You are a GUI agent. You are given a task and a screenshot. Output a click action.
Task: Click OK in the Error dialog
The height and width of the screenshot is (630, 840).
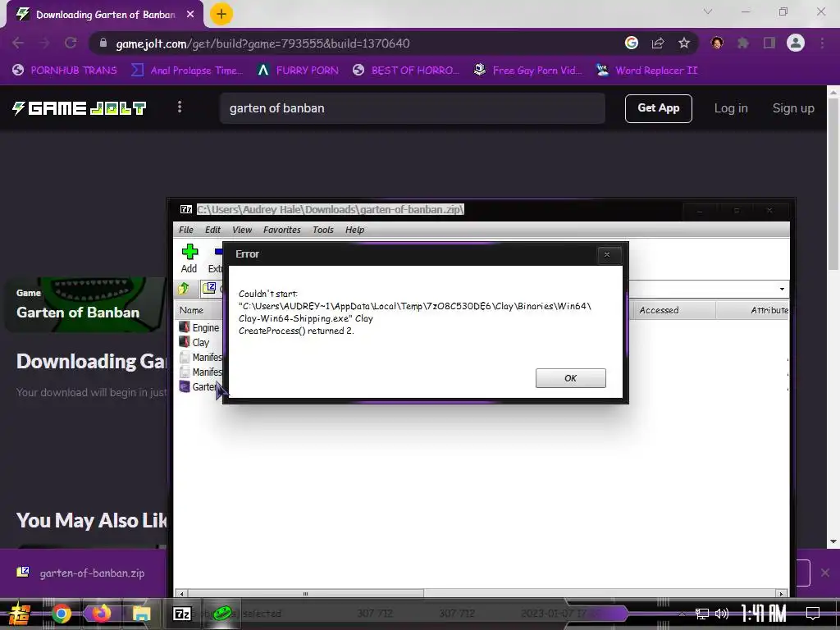click(571, 378)
